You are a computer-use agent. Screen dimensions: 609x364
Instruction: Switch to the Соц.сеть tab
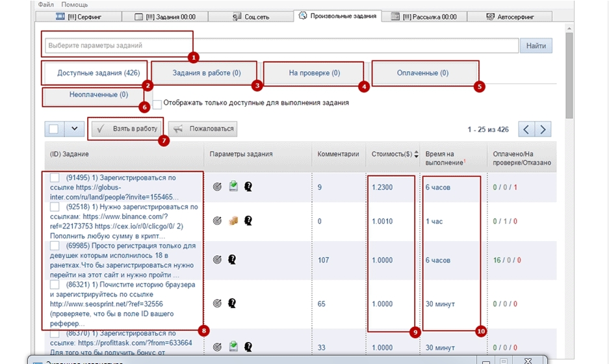(251, 17)
